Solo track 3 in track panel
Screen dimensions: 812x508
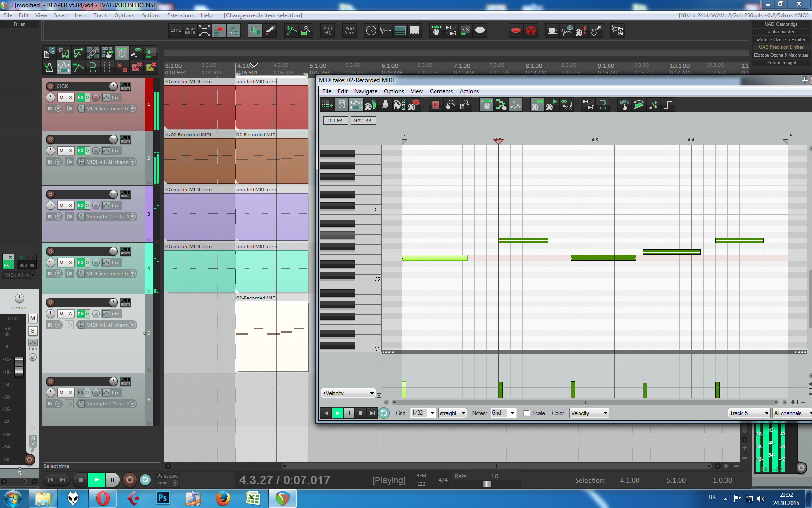[x=70, y=206]
